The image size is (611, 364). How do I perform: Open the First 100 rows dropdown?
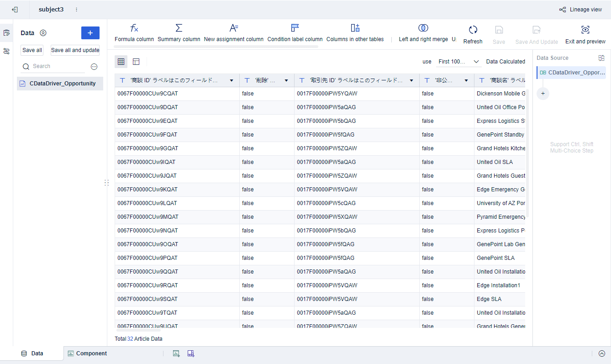(458, 62)
